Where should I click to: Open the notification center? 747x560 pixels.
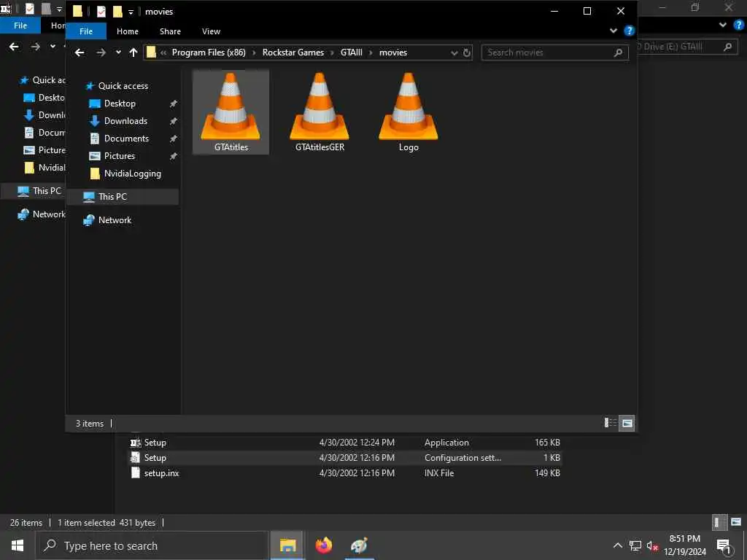point(724,545)
